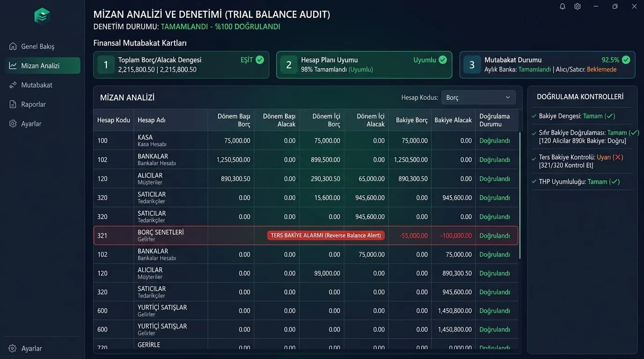Viewport: 644px width, 359px height.
Task: Click the 15,600.00 value
Action: [327, 198]
